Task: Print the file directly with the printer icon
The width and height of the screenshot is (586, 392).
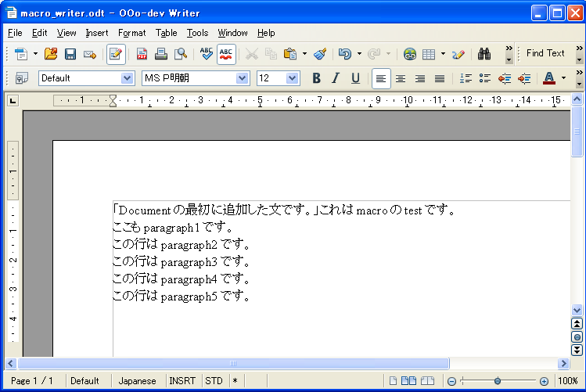Action: tap(161, 54)
